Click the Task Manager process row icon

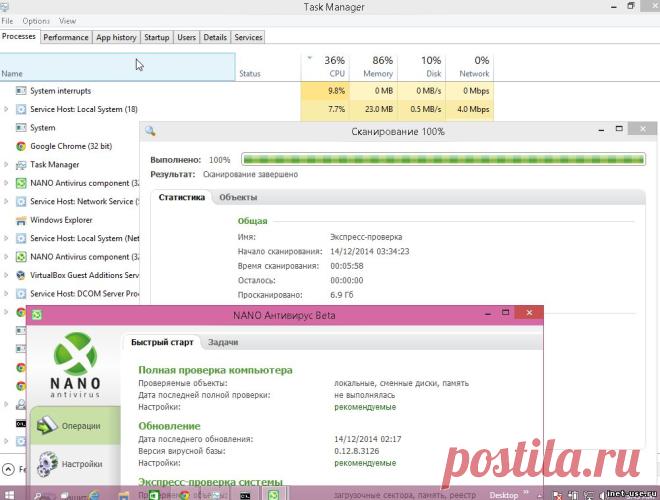[x=21, y=165]
